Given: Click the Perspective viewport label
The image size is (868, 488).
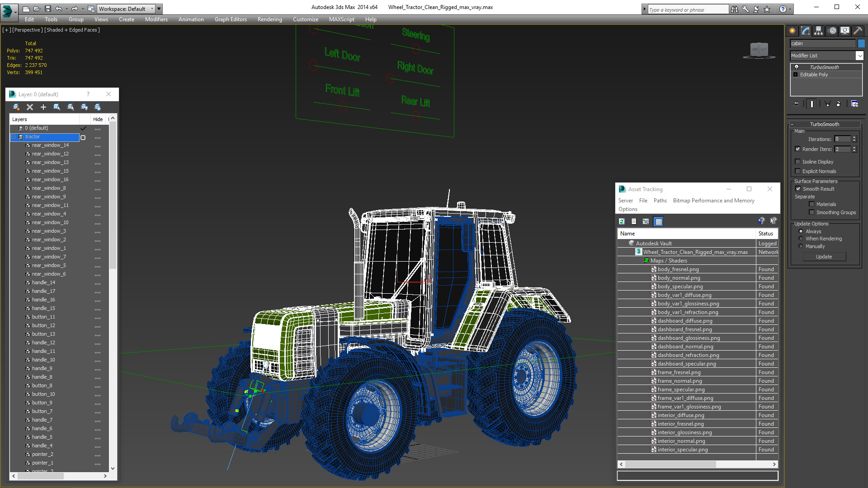Looking at the screenshot, I should pyautogui.click(x=28, y=30).
